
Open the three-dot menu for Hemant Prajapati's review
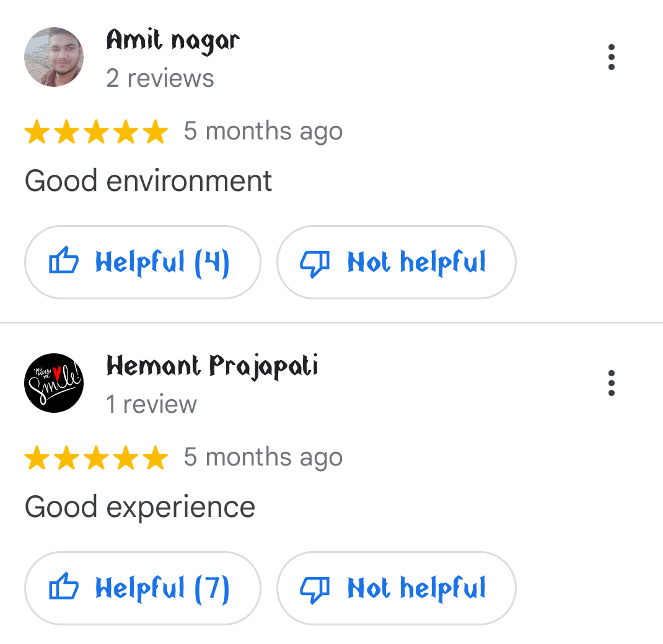(611, 383)
